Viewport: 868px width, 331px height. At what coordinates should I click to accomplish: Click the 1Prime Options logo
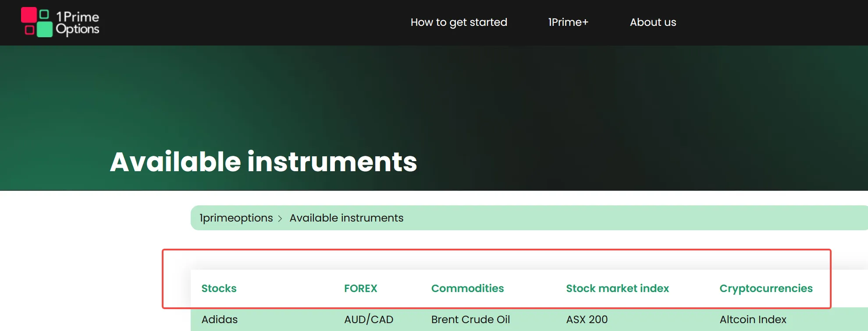[60, 22]
